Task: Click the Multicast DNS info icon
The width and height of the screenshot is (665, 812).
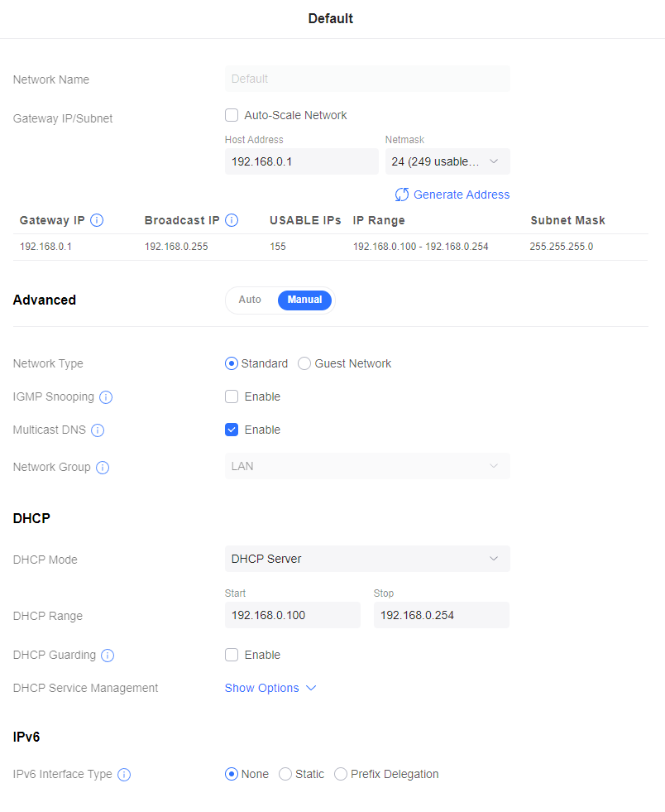Action: coord(98,430)
